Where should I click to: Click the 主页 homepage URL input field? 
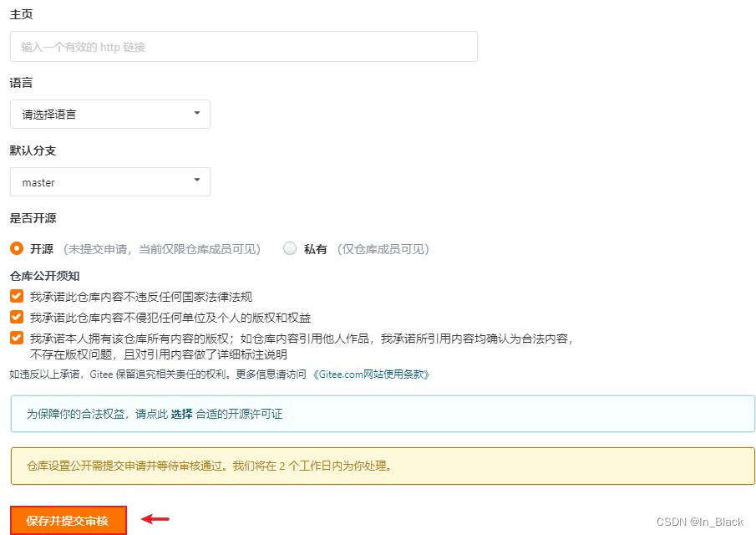(x=242, y=46)
